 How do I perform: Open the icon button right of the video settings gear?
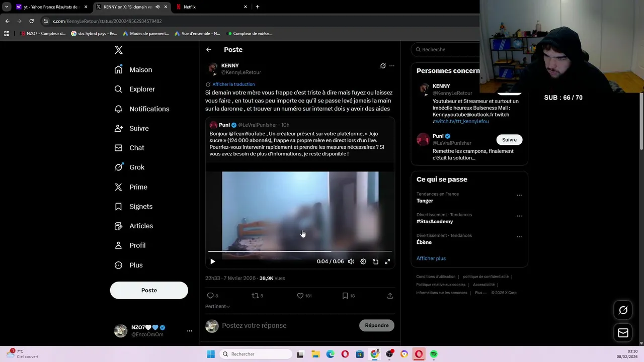(375, 261)
